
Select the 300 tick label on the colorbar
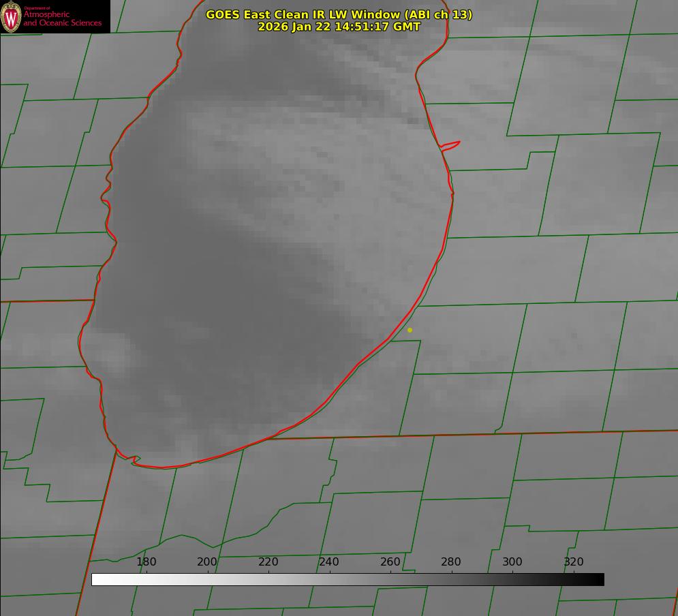coord(512,561)
